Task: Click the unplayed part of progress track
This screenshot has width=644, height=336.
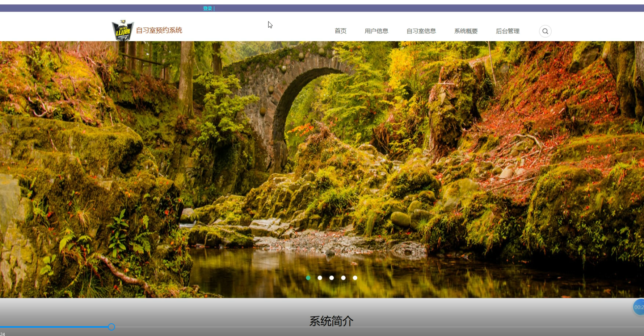Action: [362, 327]
